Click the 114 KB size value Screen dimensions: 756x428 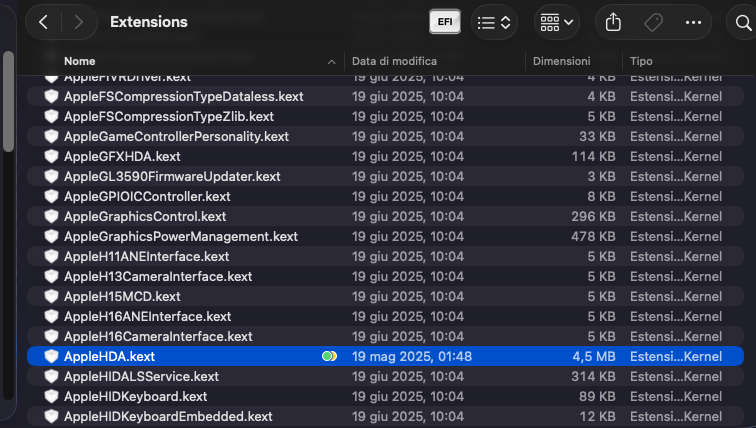(x=594, y=157)
